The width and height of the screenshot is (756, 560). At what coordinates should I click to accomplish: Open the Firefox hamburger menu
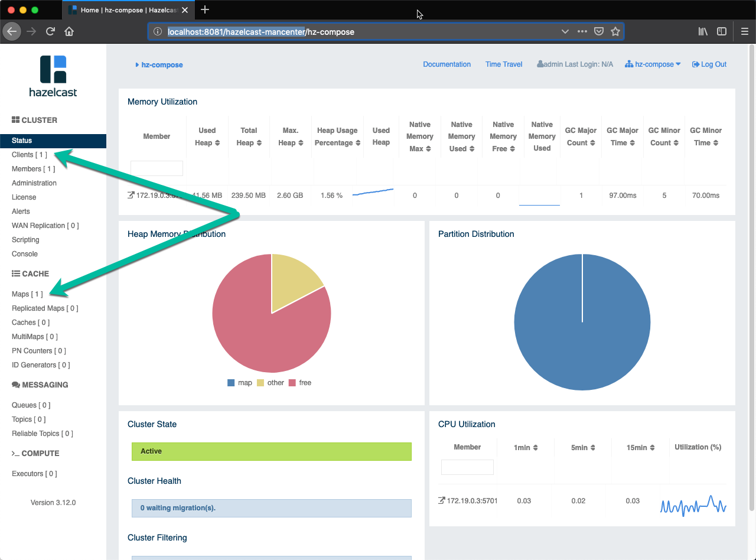(745, 31)
